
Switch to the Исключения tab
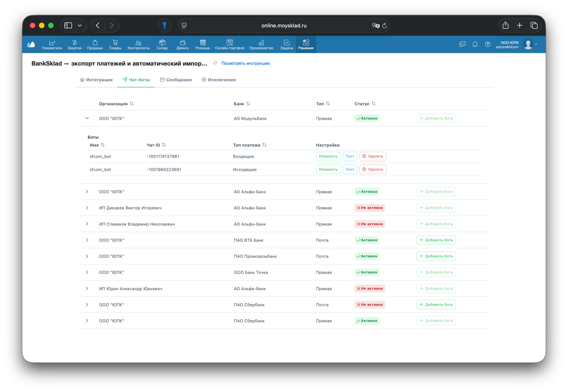(x=218, y=80)
